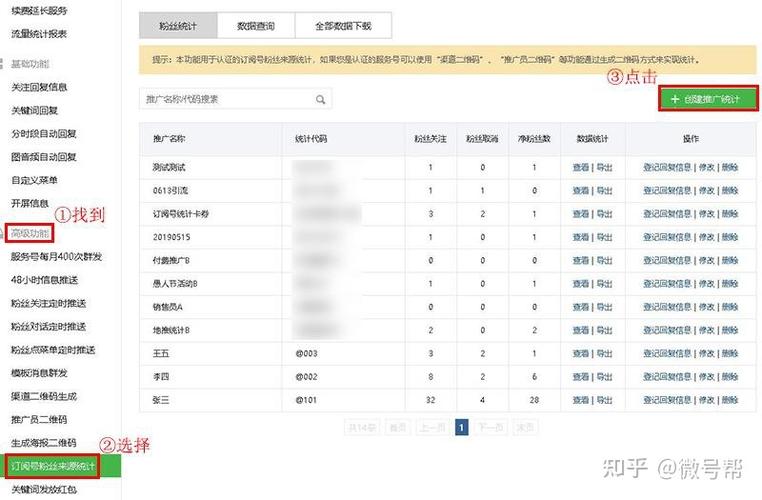Switch to the 粉丝统计 tab
The height and width of the screenshot is (500, 762).
[x=178, y=26]
